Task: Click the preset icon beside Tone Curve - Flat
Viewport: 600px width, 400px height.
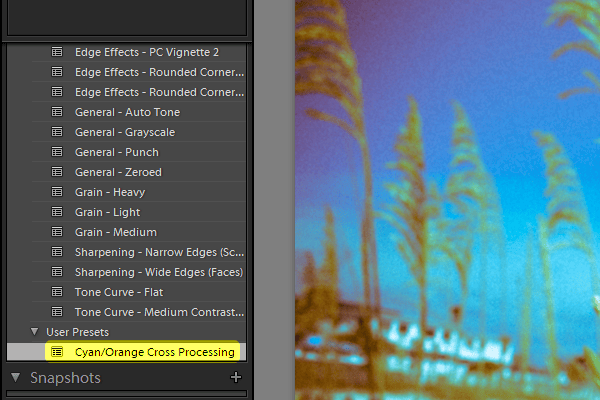Action: point(57,292)
